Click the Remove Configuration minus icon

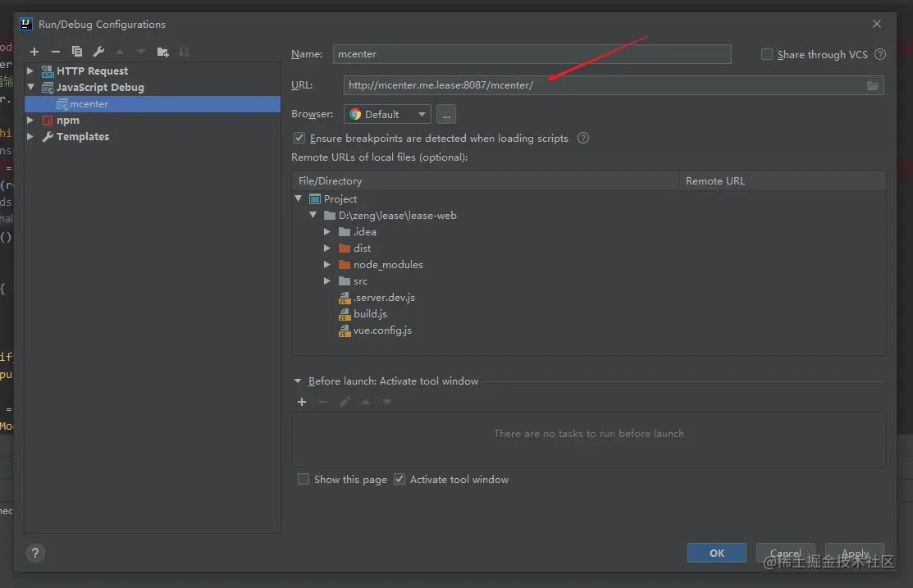pyautogui.click(x=56, y=52)
